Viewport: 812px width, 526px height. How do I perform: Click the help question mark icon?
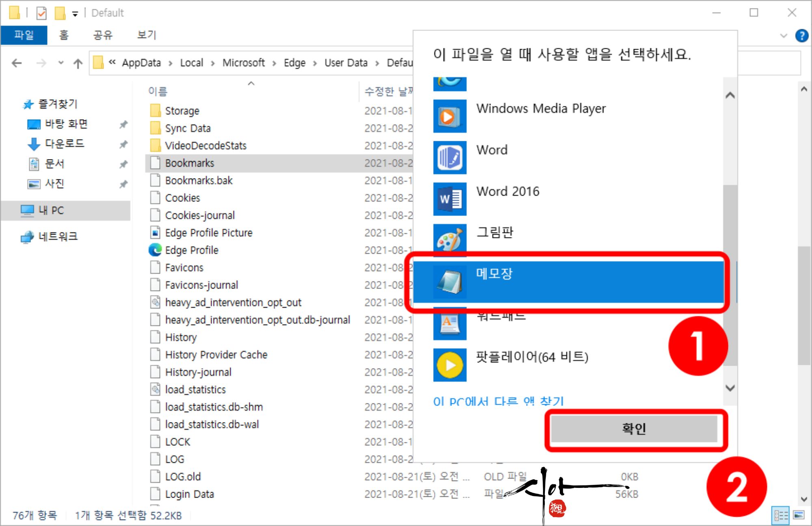point(801,36)
